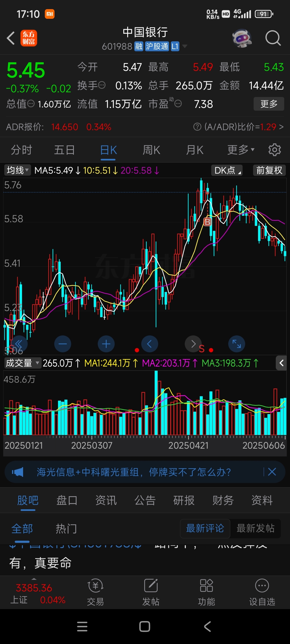Viewport: 290px width, 644px height.
Task: Tap the 融 margin trading badge
Action: (139, 46)
